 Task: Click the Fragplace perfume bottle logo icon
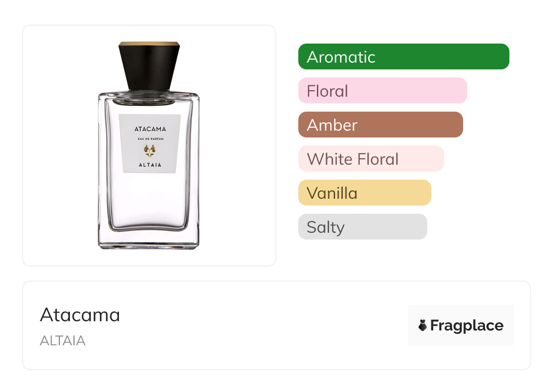tap(423, 325)
